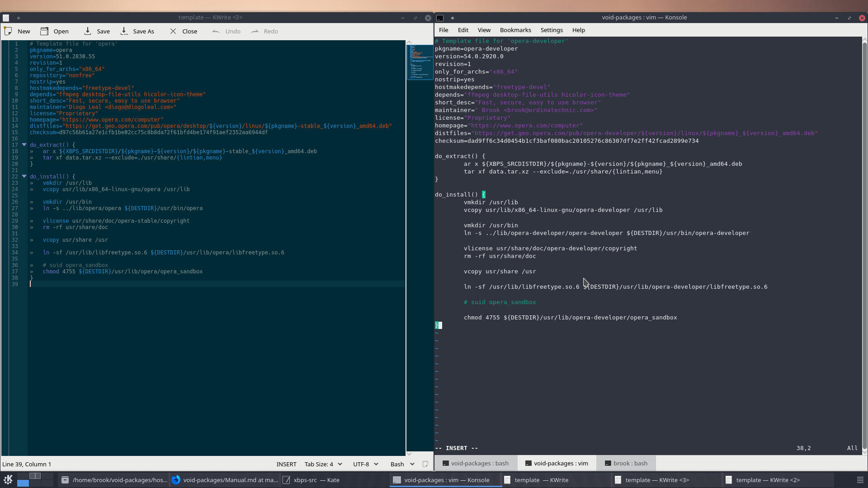Screen dimensions: 868x488
Task: Click Undo in the KWrite toolbar
Action: click(x=226, y=31)
